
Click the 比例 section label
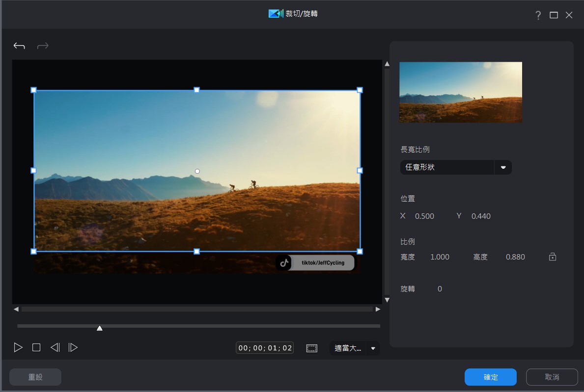point(408,242)
